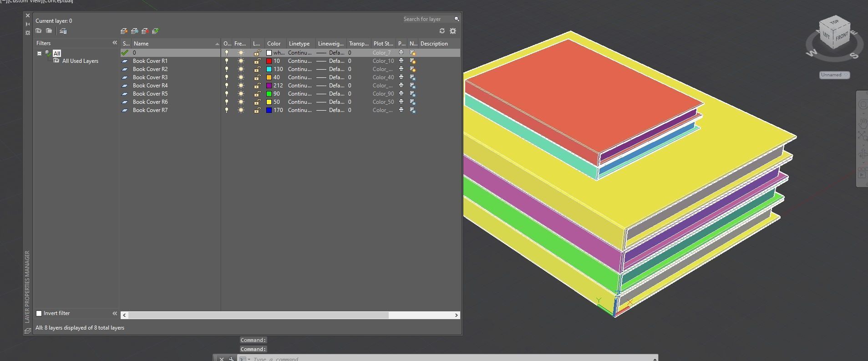
Task: Open linetype of Book Cover R1
Action: coord(300,61)
